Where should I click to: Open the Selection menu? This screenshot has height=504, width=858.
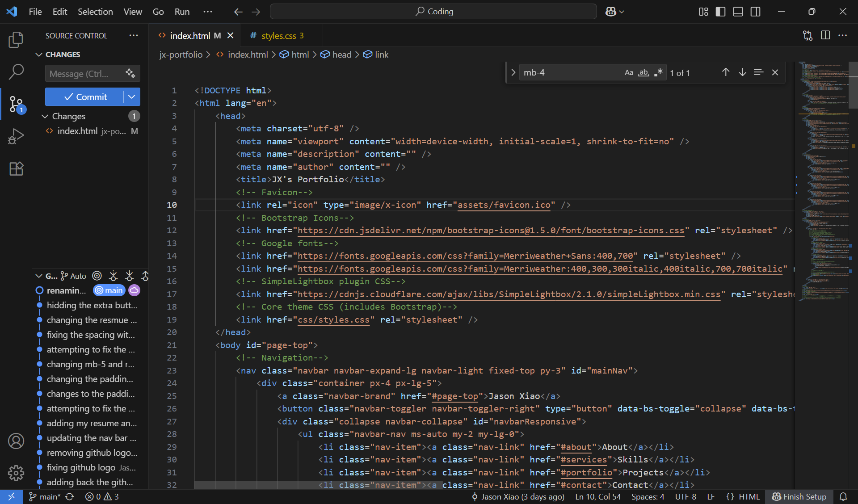tap(95, 12)
